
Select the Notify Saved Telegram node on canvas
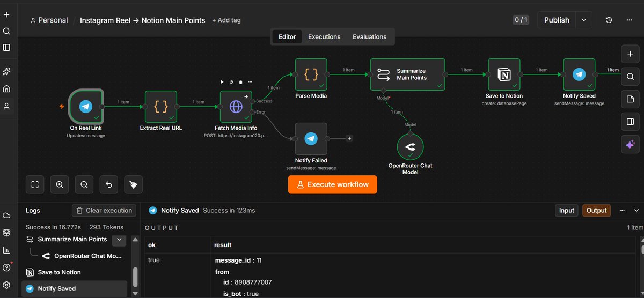579,74
